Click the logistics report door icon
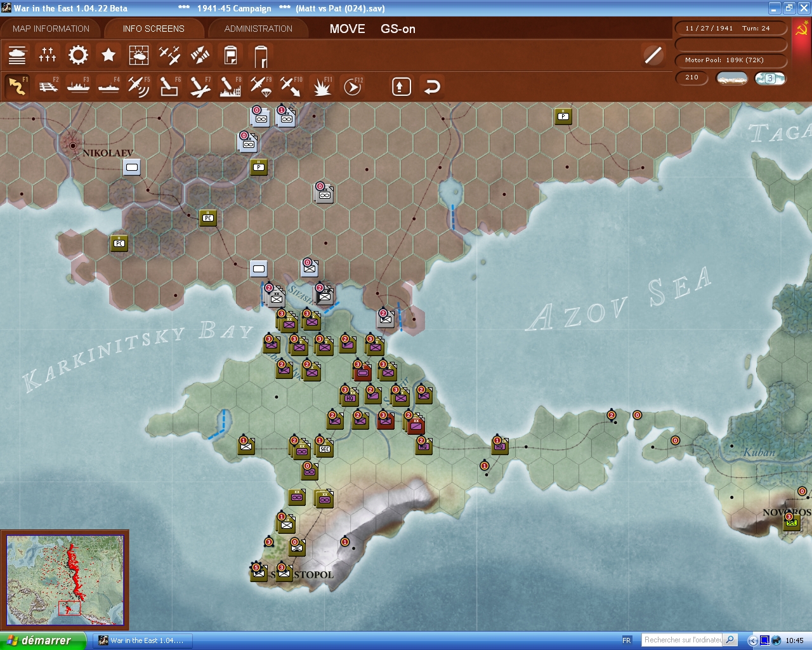 click(261, 56)
